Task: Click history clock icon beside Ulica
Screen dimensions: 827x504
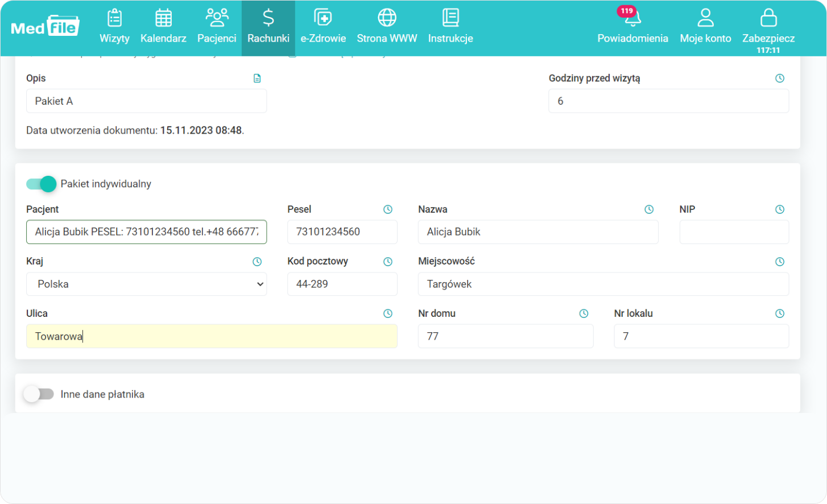Action: 388,313
